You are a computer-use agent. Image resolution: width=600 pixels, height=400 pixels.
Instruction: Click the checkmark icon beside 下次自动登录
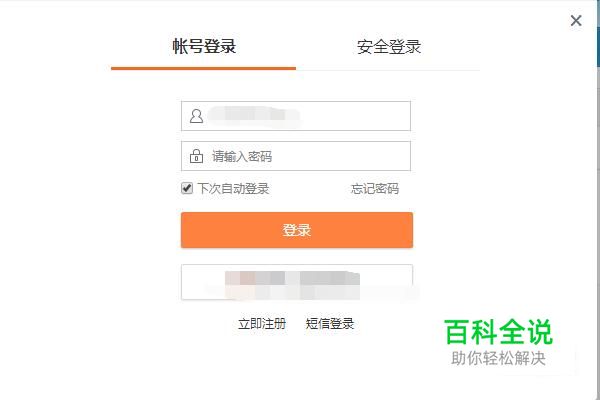click(x=187, y=188)
